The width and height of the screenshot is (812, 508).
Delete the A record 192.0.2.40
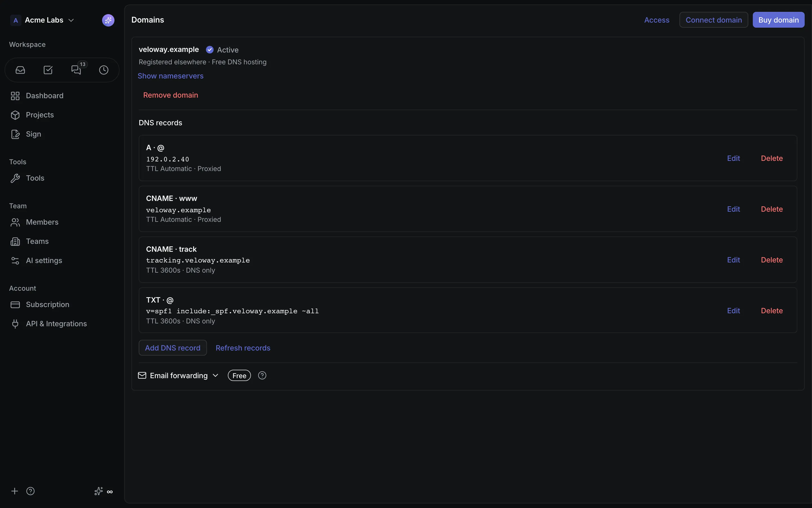tap(772, 158)
